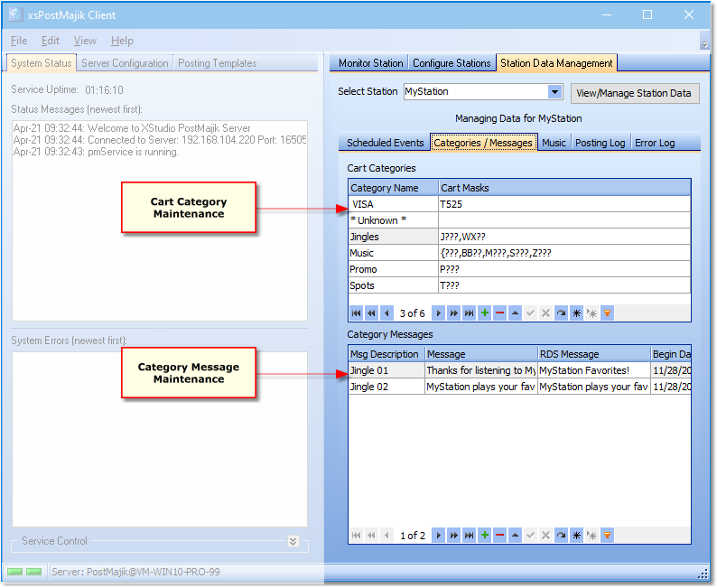Select the Jingle 01 message row

pos(519,370)
